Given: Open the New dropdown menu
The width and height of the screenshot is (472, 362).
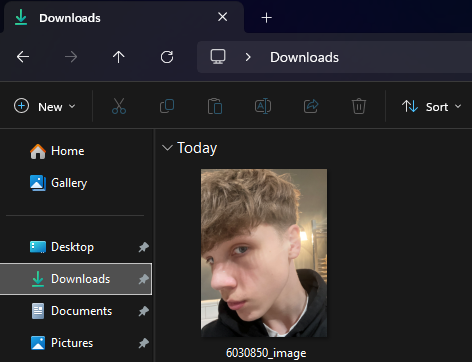Looking at the screenshot, I should pyautogui.click(x=45, y=107).
